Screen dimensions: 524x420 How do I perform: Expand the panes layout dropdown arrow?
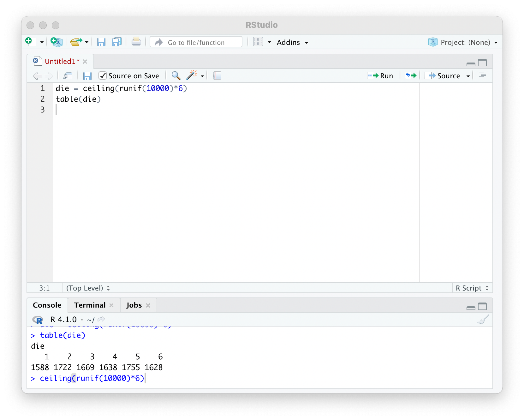269,42
